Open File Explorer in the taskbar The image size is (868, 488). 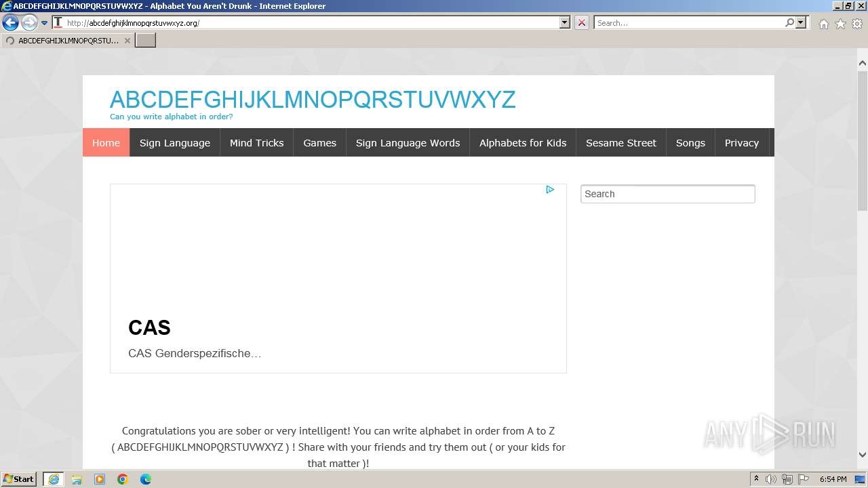point(77,479)
